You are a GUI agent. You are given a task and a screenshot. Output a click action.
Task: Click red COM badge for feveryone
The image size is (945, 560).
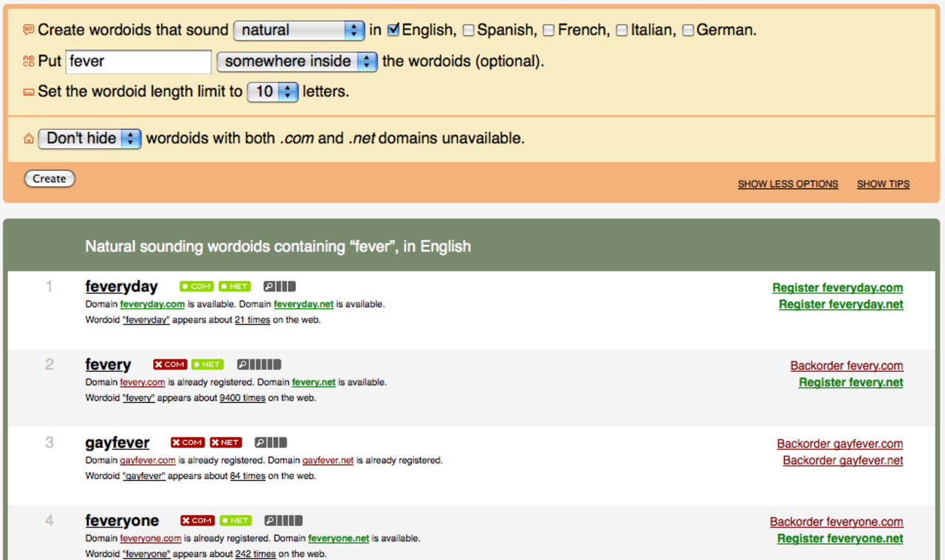(x=197, y=520)
